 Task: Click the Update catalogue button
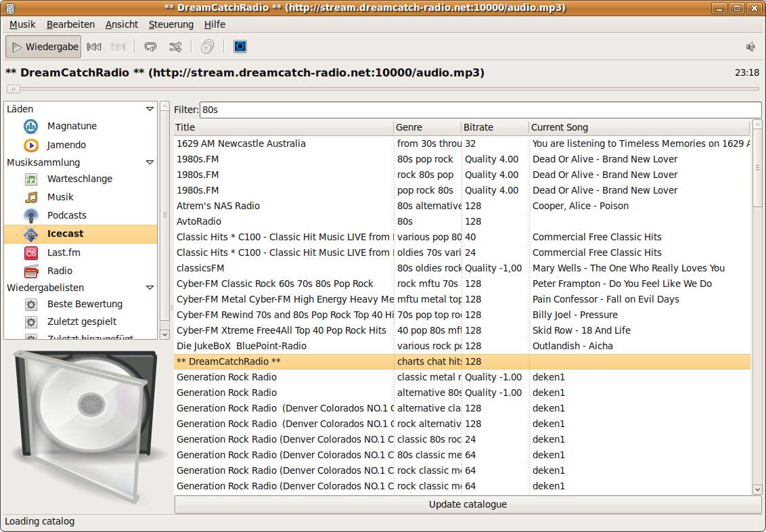tap(468, 505)
